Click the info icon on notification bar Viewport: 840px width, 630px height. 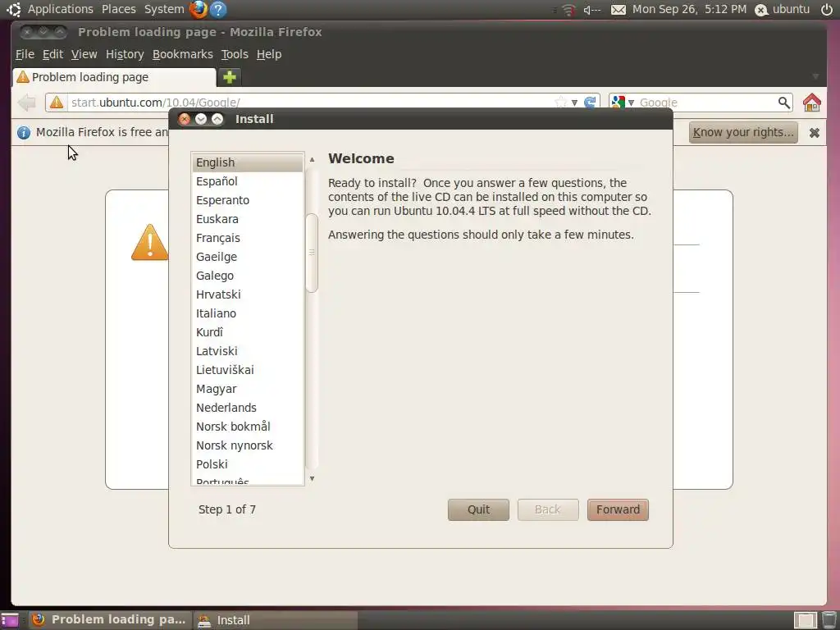[x=24, y=132]
